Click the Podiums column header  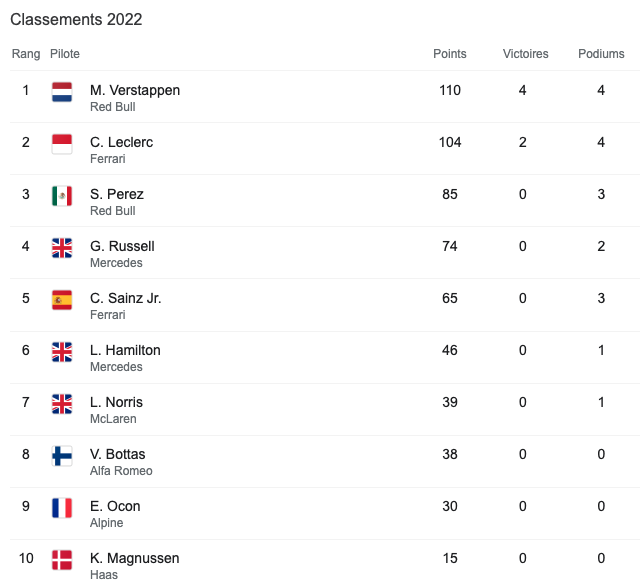click(x=601, y=54)
